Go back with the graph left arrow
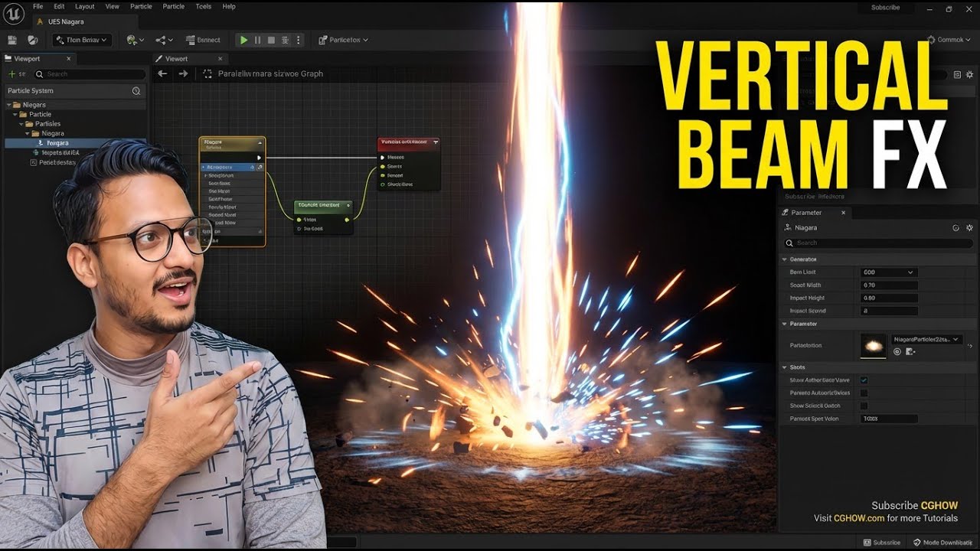The image size is (980, 551). click(162, 73)
